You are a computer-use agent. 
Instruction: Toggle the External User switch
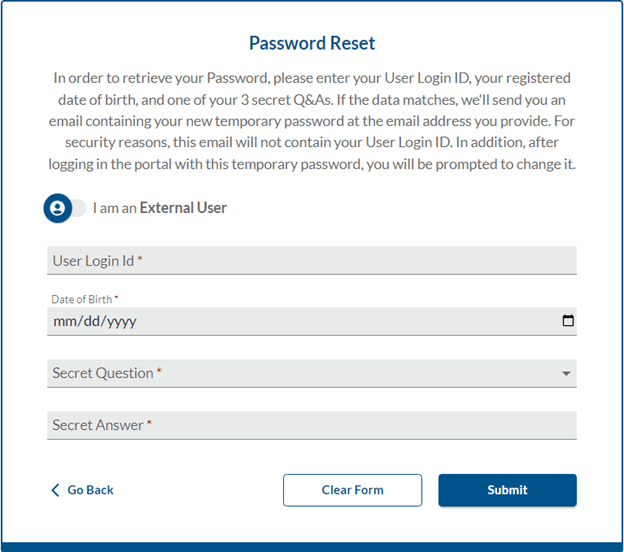click(x=65, y=208)
